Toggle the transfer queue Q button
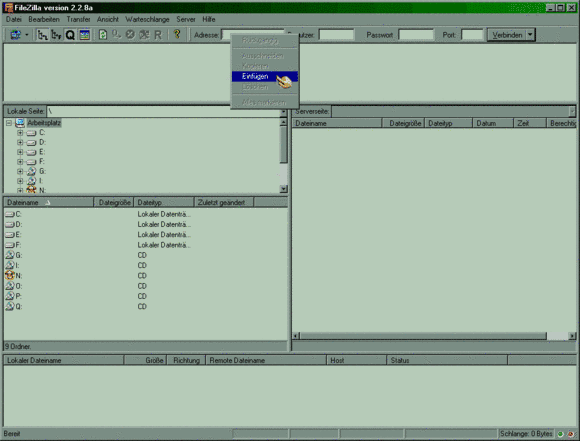 (70, 35)
